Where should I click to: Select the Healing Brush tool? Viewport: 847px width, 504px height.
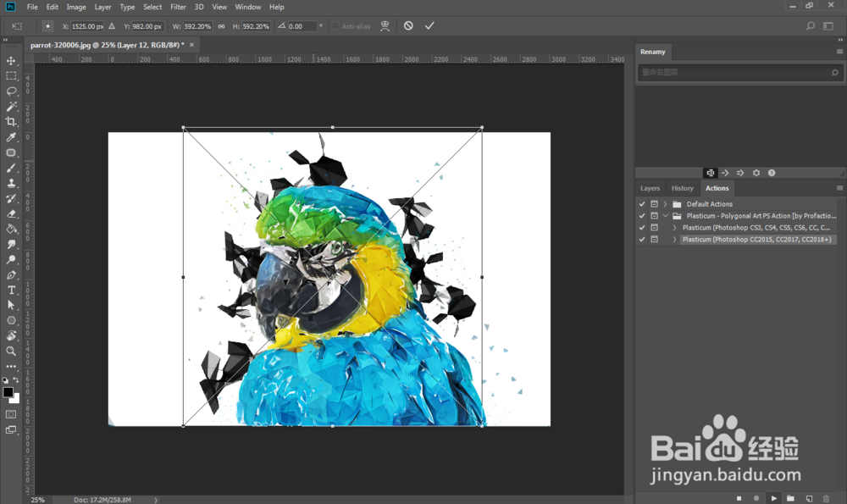pos(11,152)
